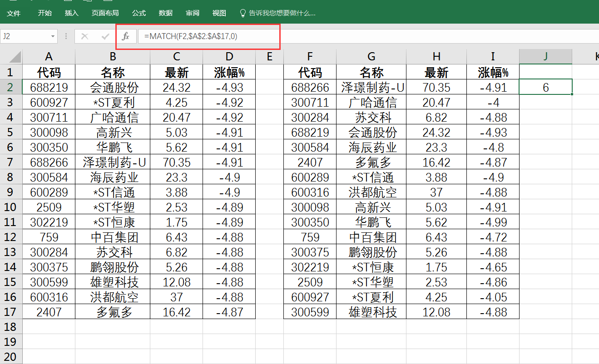Screen dimensions: 599x364
Task: Confirm the entry with checkmark icon
Action: (105, 36)
